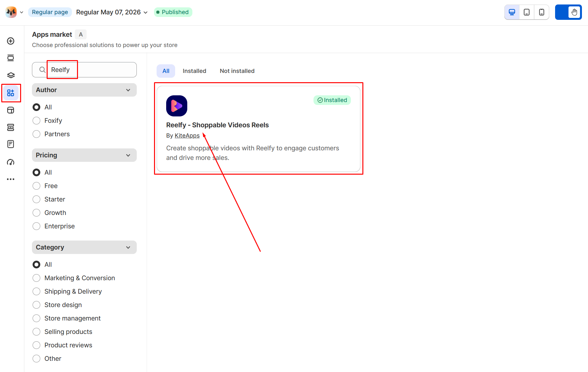Viewport: 588px width, 372px height.
Task: Switch to the Not installed tab
Action: pos(237,71)
